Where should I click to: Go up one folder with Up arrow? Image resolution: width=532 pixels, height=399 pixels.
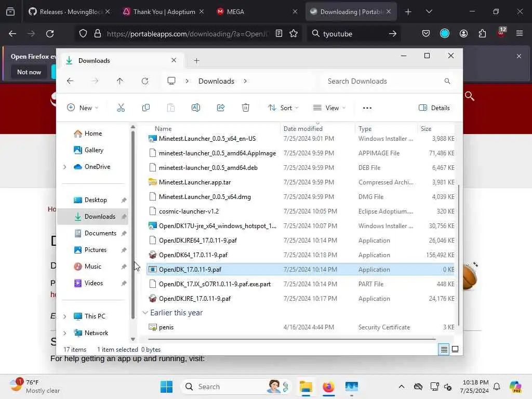pos(120,81)
